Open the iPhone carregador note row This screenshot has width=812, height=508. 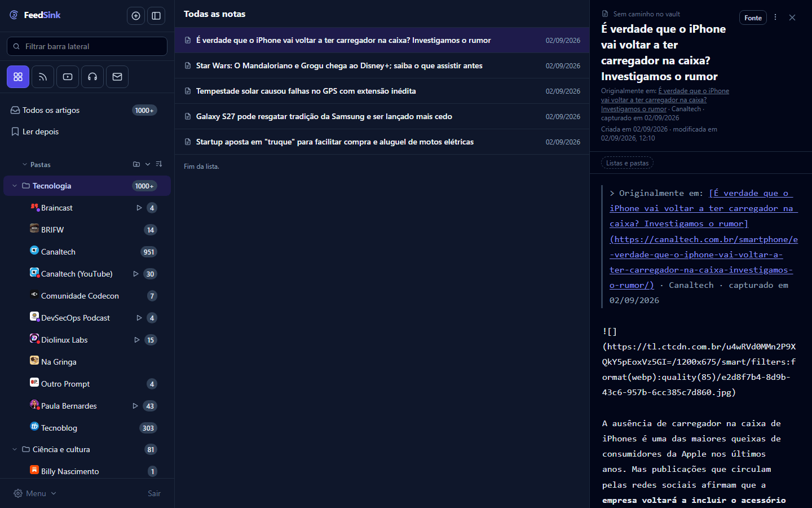point(382,40)
